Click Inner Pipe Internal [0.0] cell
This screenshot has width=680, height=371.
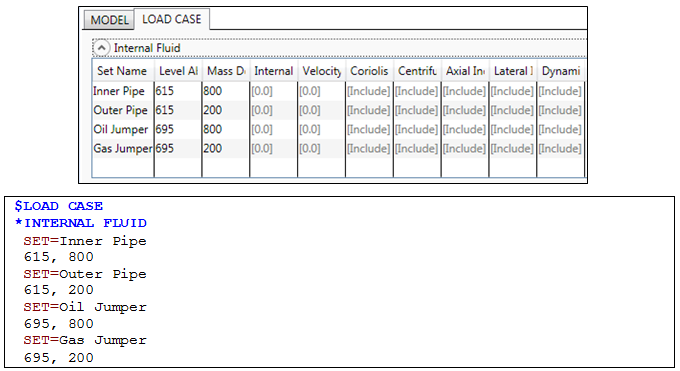point(274,91)
